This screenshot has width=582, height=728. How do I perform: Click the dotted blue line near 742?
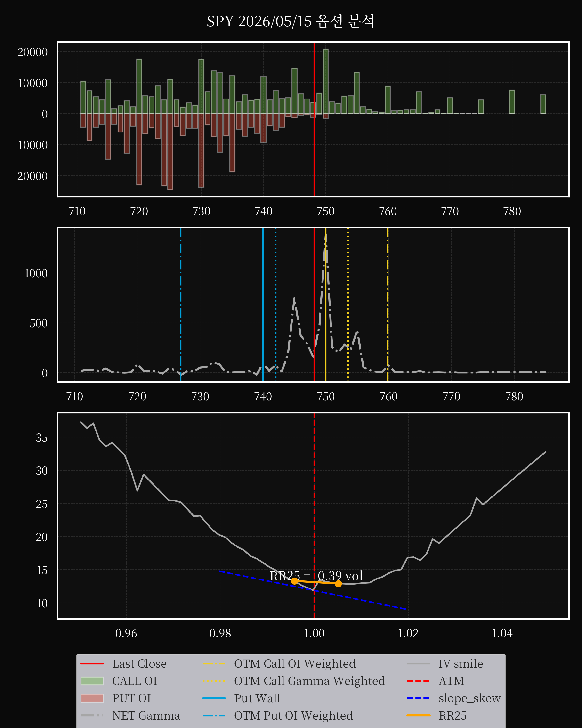[x=276, y=305]
